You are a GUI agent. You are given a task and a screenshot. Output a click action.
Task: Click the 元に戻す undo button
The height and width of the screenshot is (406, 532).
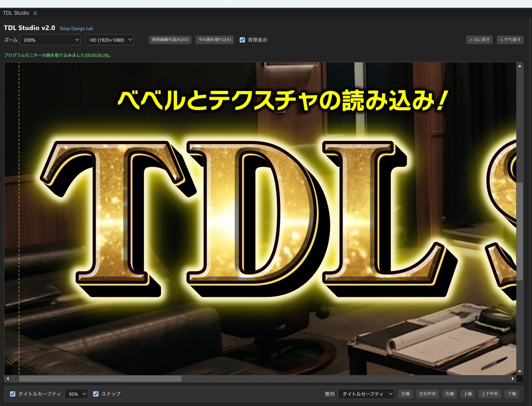coord(479,40)
